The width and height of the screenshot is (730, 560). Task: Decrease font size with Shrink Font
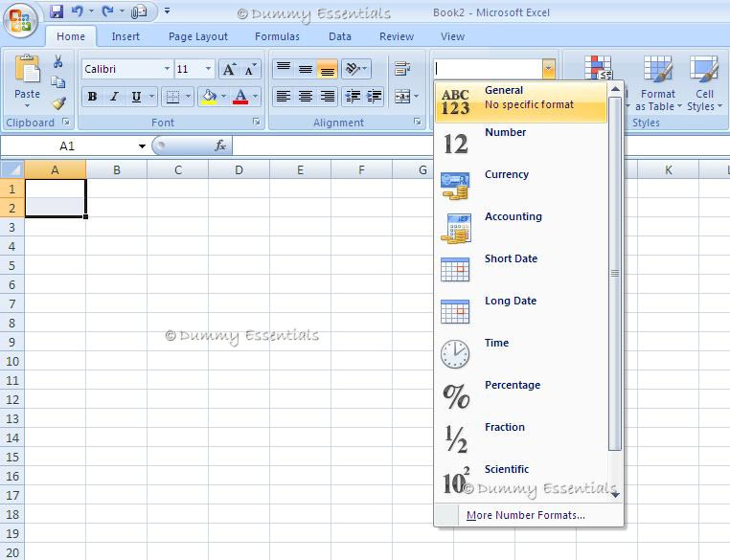tap(250, 69)
